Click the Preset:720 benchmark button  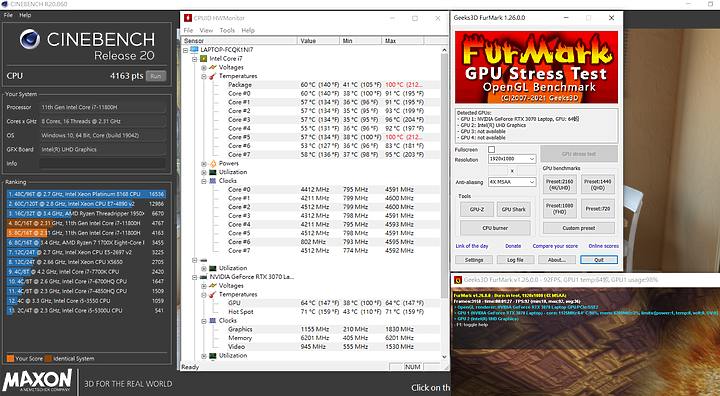597,209
